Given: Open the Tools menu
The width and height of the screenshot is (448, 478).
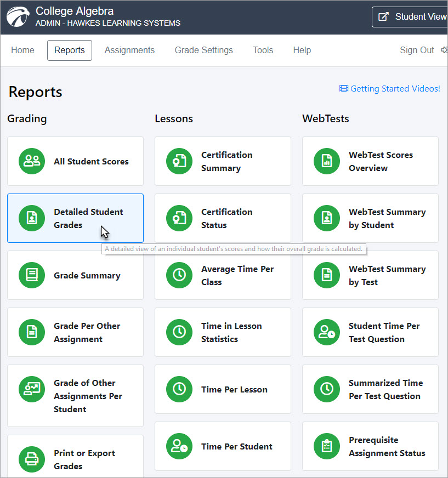Looking at the screenshot, I should [x=263, y=50].
